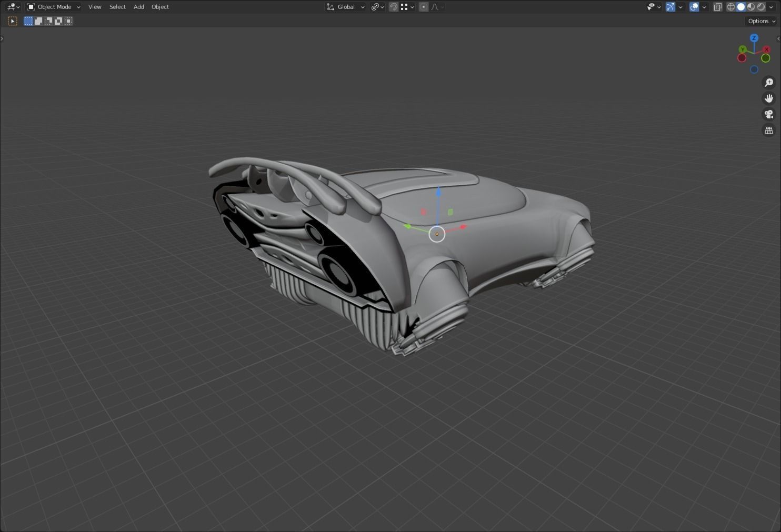Viewport: 781px width, 532px height.
Task: Open the Object menu
Action: click(160, 7)
